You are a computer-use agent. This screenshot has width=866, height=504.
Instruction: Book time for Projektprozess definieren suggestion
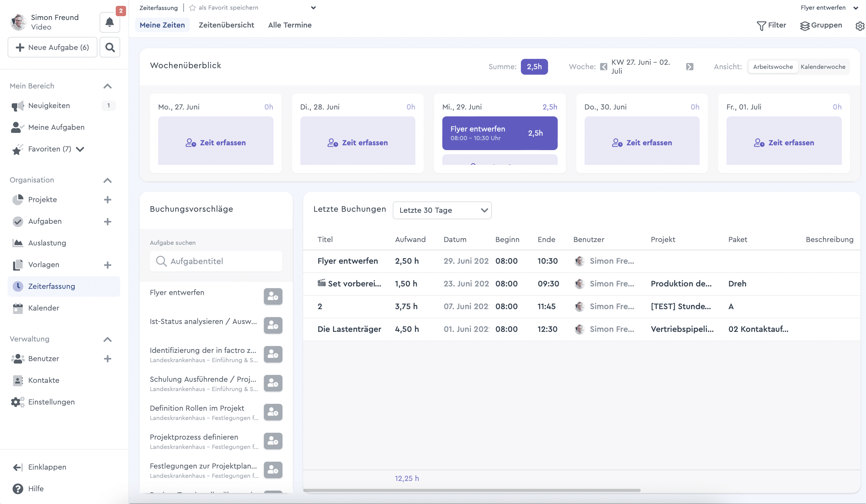pyautogui.click(x=273, y=441)
